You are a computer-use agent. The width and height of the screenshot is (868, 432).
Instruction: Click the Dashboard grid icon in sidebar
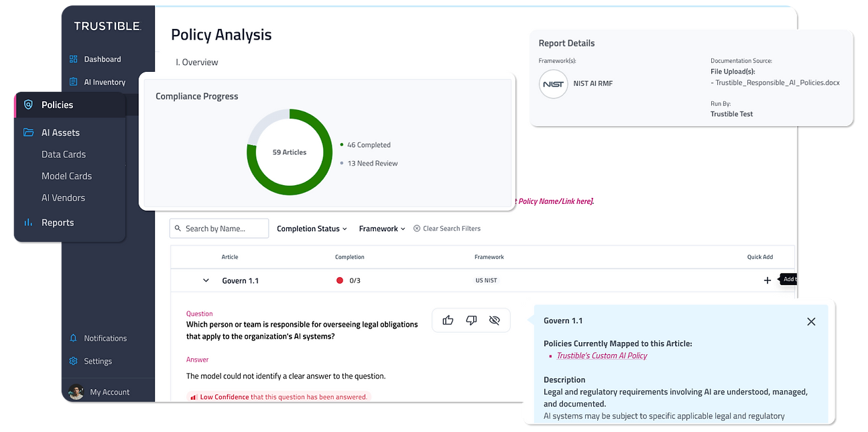pyautogui.click(x=74, y=59)
